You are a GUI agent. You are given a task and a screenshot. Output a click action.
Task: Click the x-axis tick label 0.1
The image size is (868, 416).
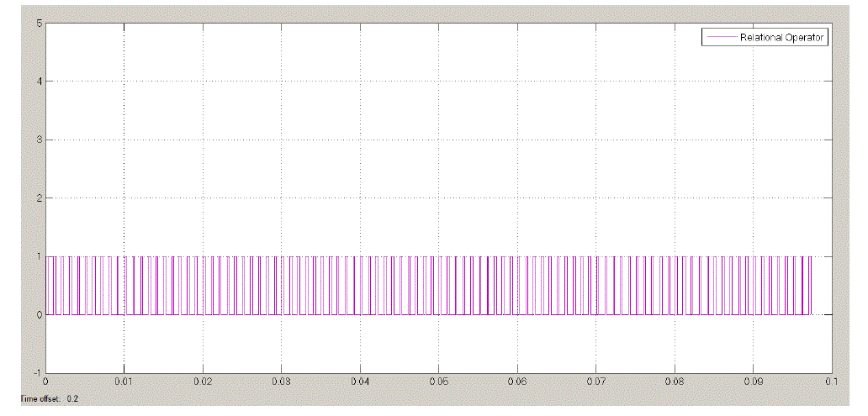[x=831, y=381]
